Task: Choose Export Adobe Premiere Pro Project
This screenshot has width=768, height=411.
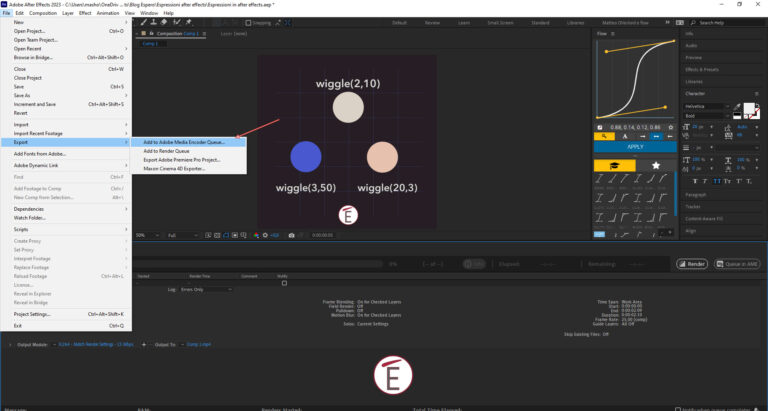Action: click(189, 160)
